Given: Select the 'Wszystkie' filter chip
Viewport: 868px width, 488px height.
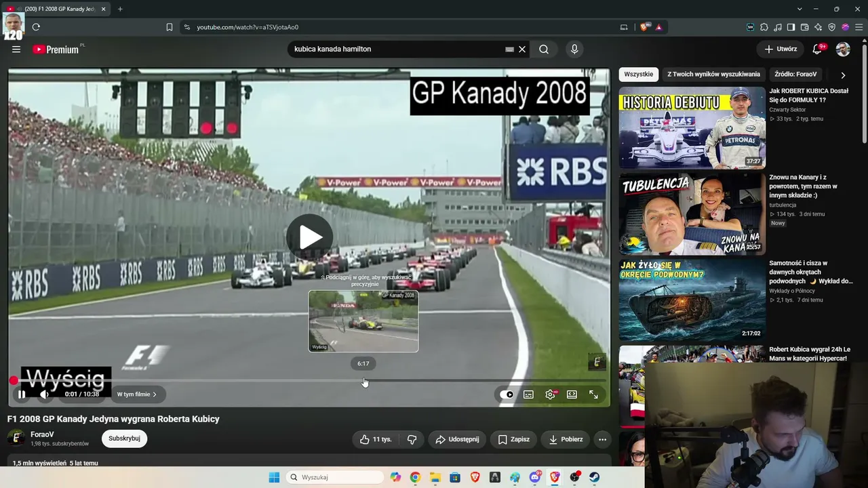Looking at the screenshot, I should (639, 75).
